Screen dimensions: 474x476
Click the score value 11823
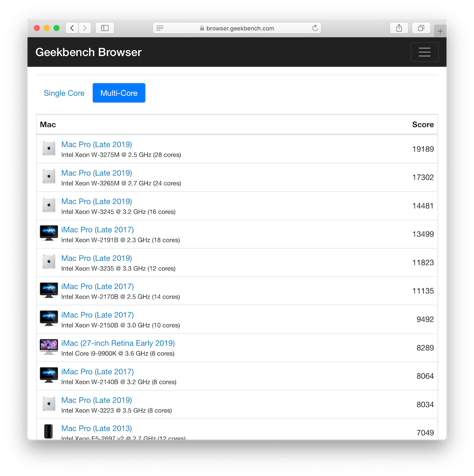[x=423, y=263]
